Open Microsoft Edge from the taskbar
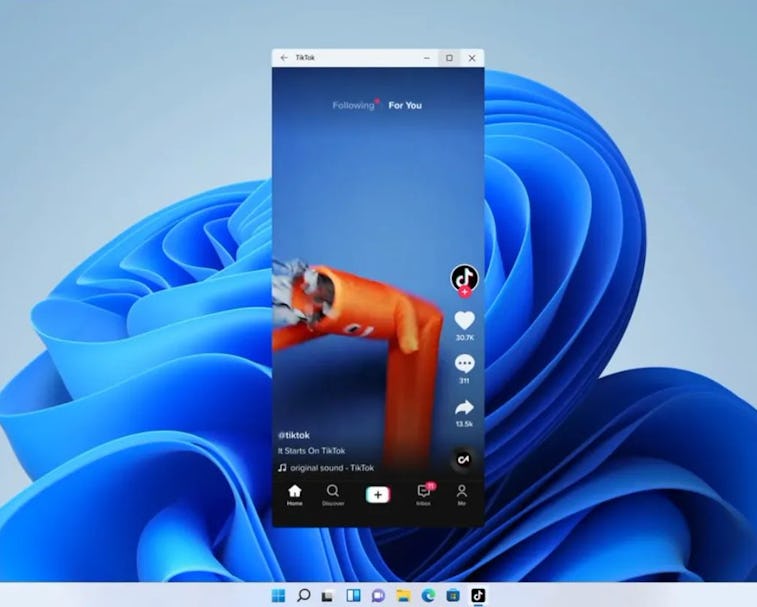The image size is (757, 607). coord(428,596)
